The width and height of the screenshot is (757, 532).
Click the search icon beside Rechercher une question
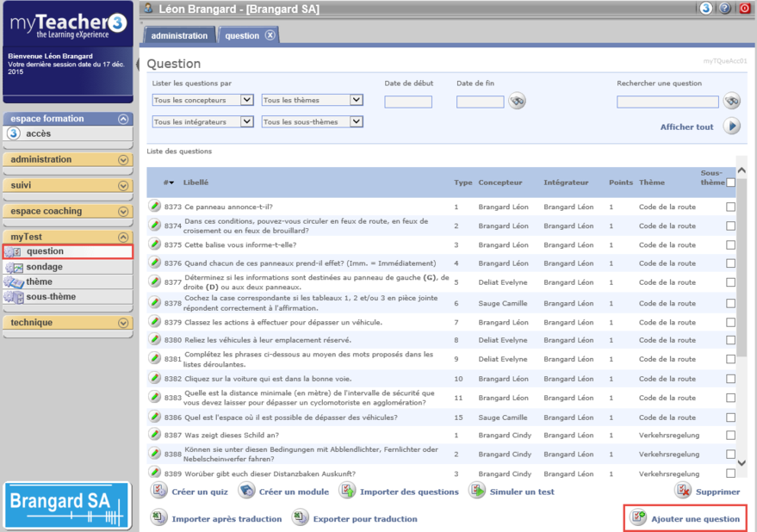pos(731,102)
